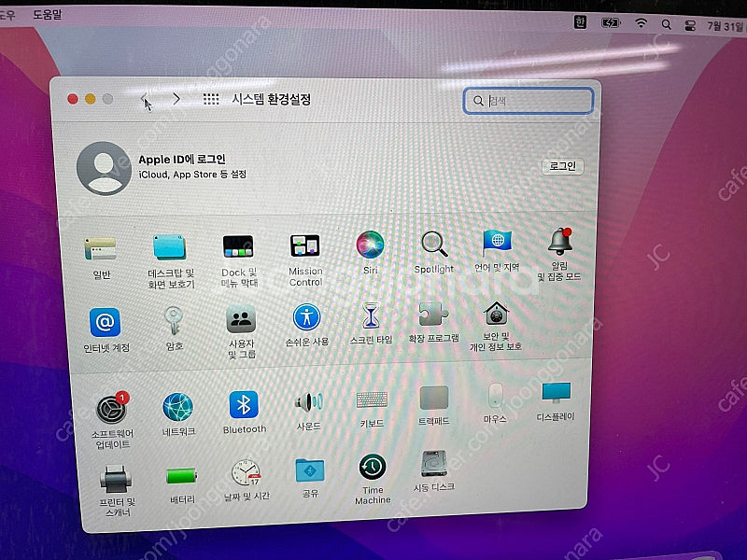Click the Apple ID profile avatar

tap(104, 169)
